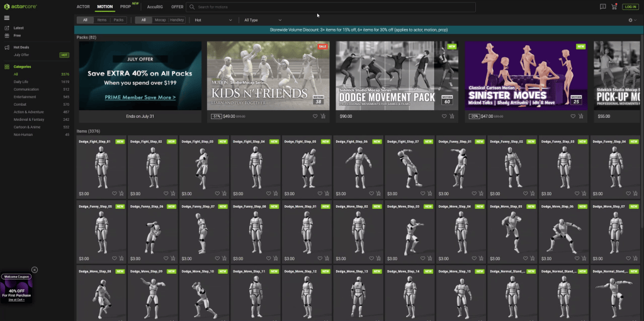Open the Sinister Moves pack thumbnail
Viewport: 644px width, 321px height.
[x=526, y=76]
